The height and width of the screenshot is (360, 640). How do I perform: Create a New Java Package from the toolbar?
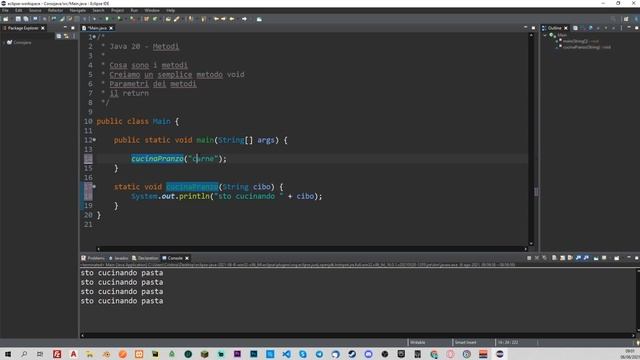tap(146, 19)
